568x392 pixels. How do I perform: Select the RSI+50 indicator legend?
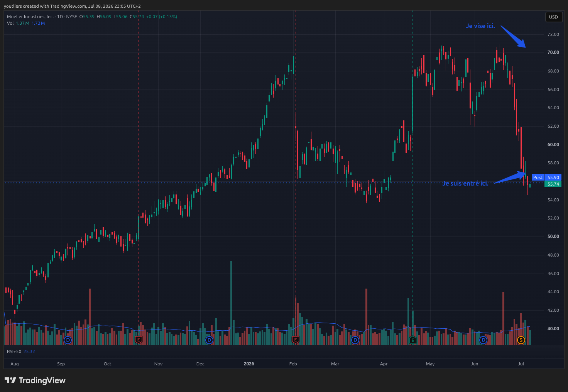tap(14, 351)
